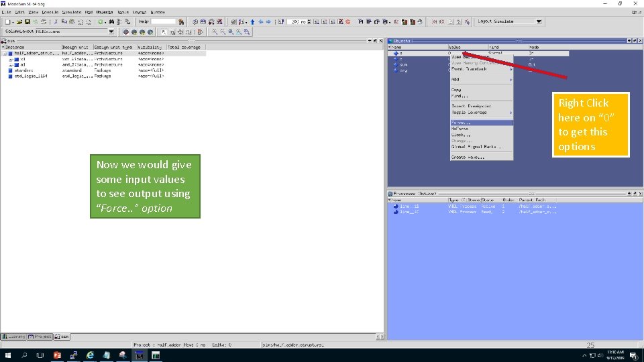Image resolution: width=644 pixels, height=362 pixels.
Task: Switch to the Project tab
Action: 40,337
